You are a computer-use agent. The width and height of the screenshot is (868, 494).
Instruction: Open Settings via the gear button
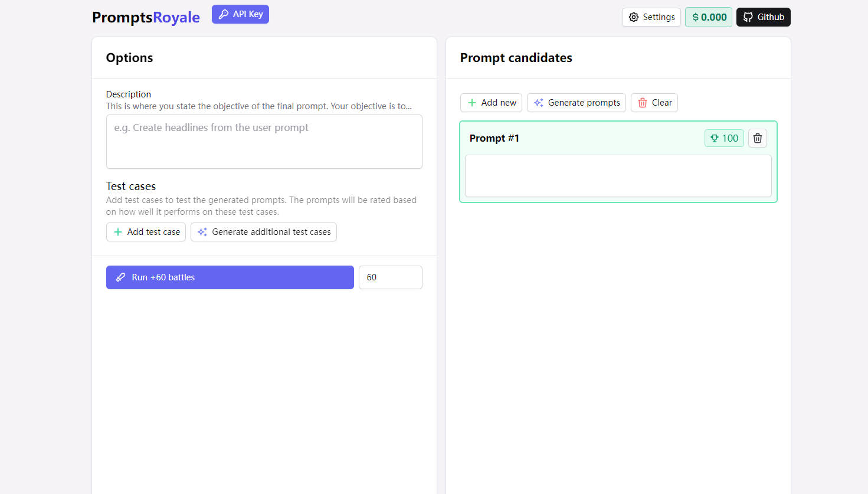651,17
